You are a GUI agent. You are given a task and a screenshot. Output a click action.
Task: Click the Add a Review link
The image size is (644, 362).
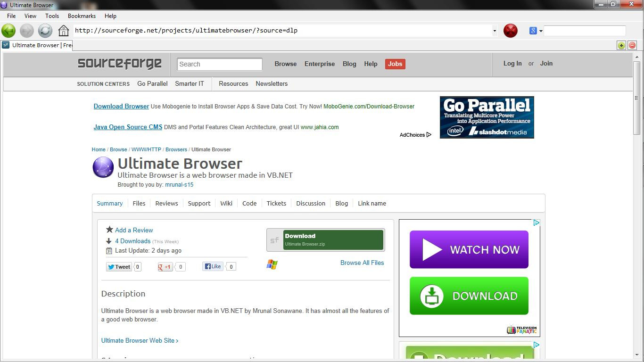134,230
